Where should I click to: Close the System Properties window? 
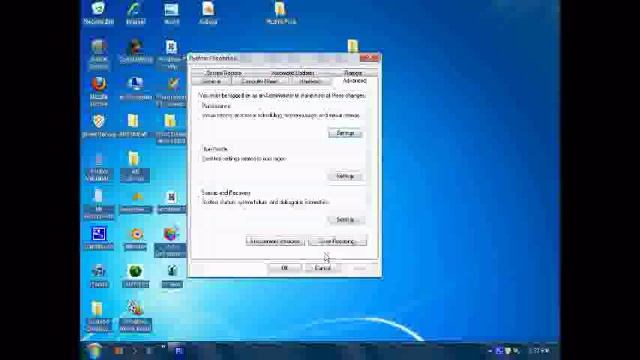(x=369, y=58)
